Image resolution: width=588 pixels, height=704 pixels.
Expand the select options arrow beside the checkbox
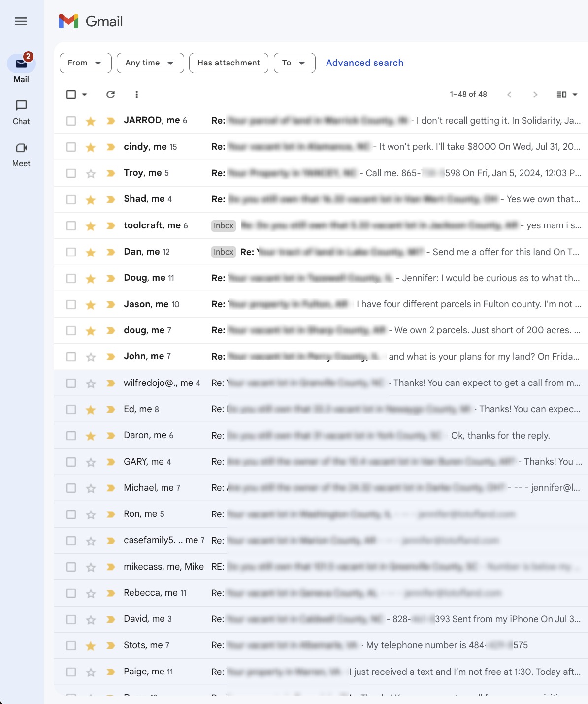click(x=85, y=94)
